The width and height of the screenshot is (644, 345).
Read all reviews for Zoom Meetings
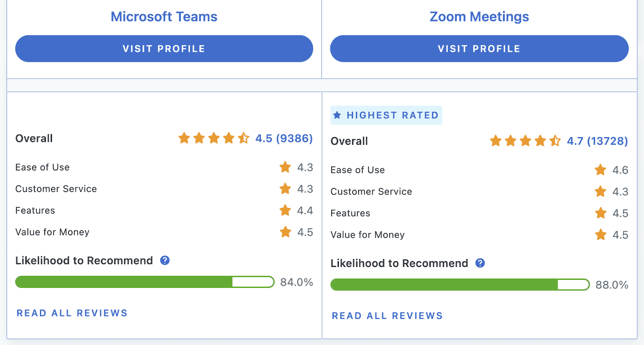point(387,316)
